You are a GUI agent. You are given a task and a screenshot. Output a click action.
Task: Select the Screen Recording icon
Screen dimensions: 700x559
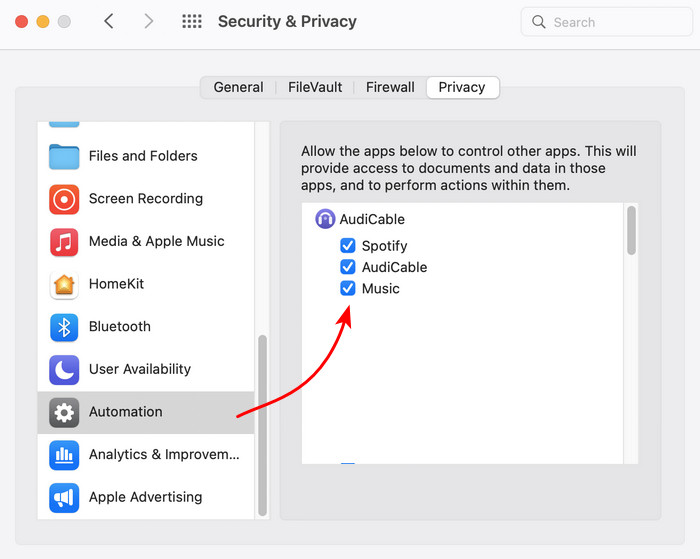pos(64,199)
